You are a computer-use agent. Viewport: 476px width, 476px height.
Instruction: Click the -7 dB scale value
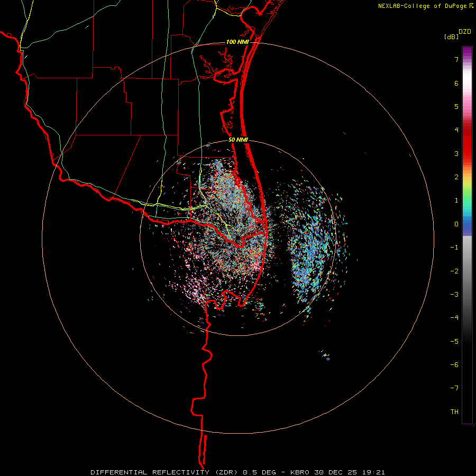454,388
